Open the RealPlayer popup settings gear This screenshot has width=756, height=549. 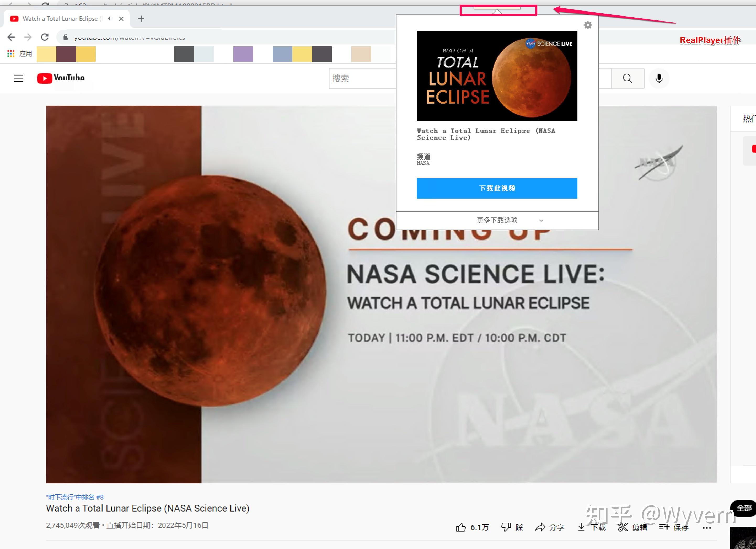pos(588,25)
